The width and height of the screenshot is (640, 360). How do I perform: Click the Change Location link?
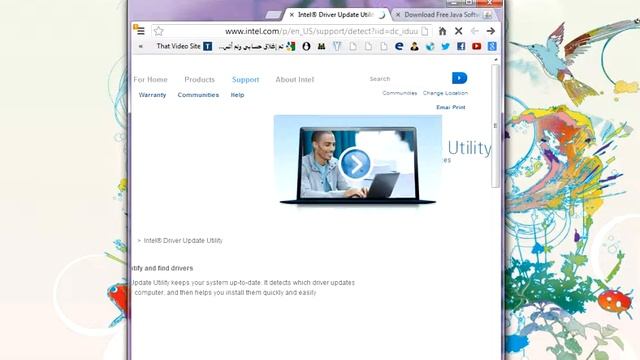pos(445,93)
